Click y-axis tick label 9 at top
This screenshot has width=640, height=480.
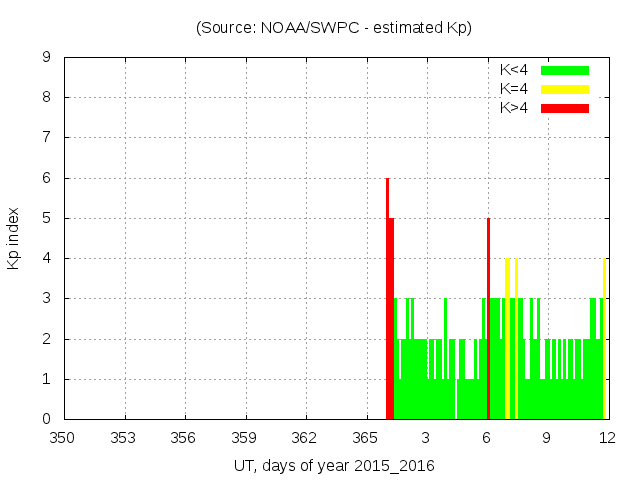click(46, 58)
